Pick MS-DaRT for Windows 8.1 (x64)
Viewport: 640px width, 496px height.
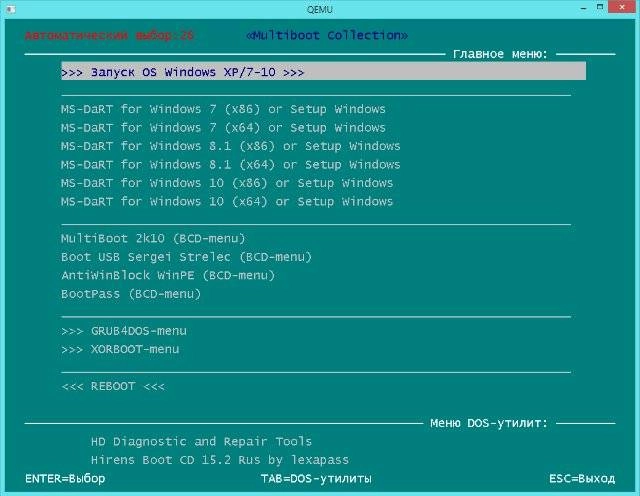click(x=231, y=165)
